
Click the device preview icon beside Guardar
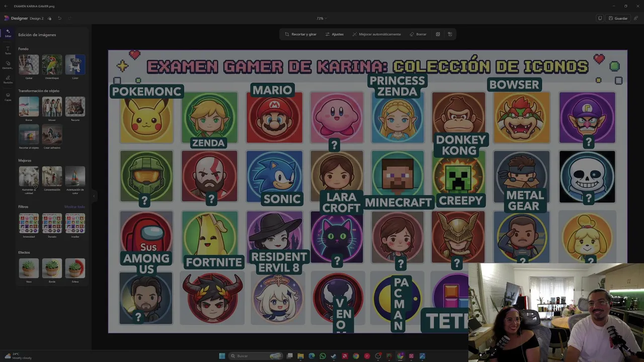(x=600, y=18)
